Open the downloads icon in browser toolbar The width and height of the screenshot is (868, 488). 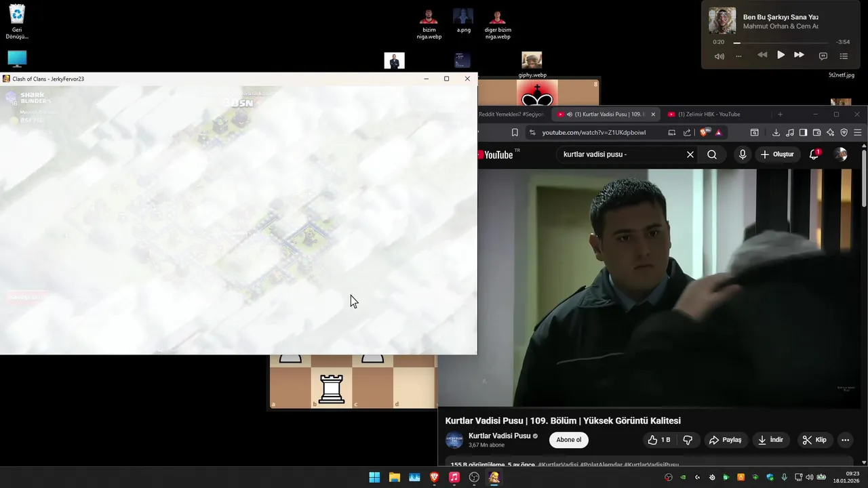[776, 133]
